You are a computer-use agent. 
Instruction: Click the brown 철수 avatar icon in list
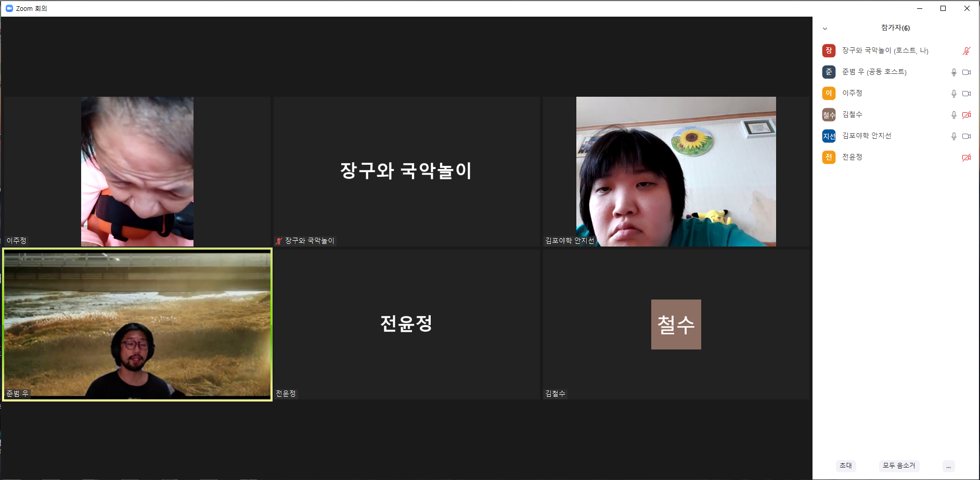[829, 114]
